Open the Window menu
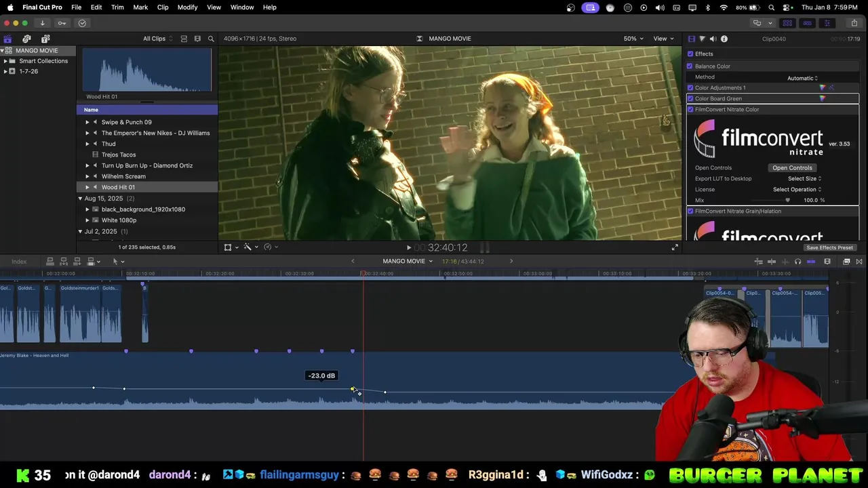 click(x=242, y=7)
